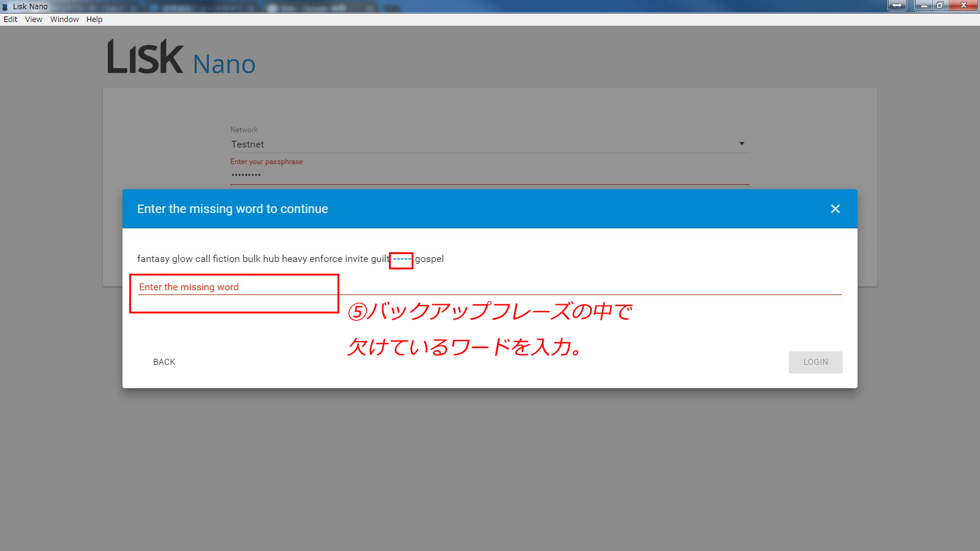Click the dashed missing word placeholder
980x551 pixels.
pos(402,260)
